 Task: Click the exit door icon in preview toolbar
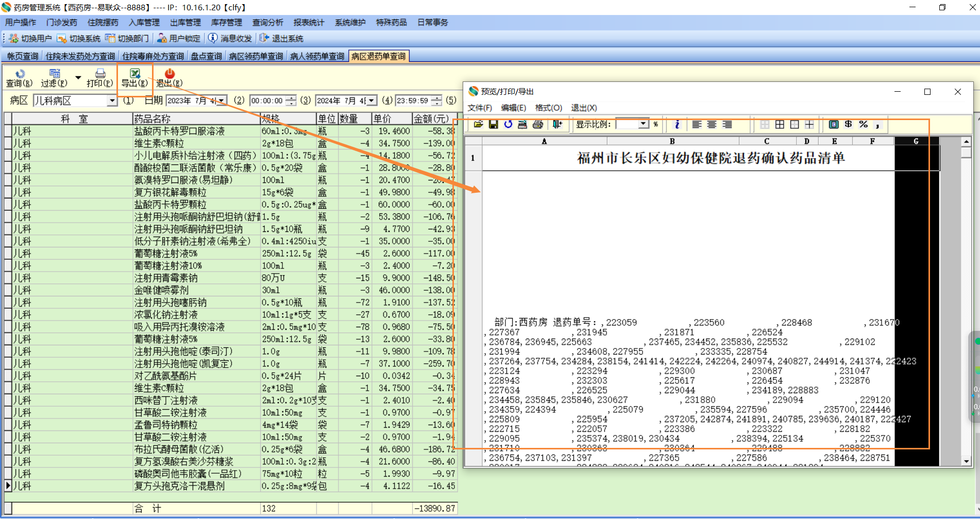coord(557,124)
